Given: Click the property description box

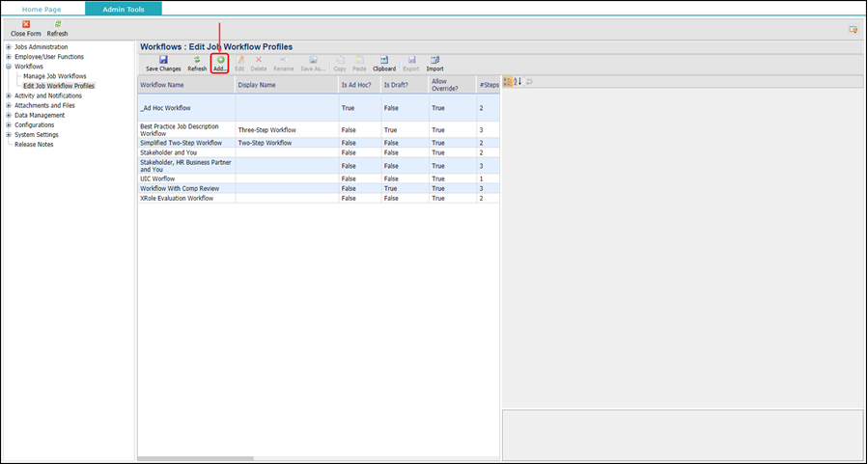Looking at the screenshot, I should 682,434.
